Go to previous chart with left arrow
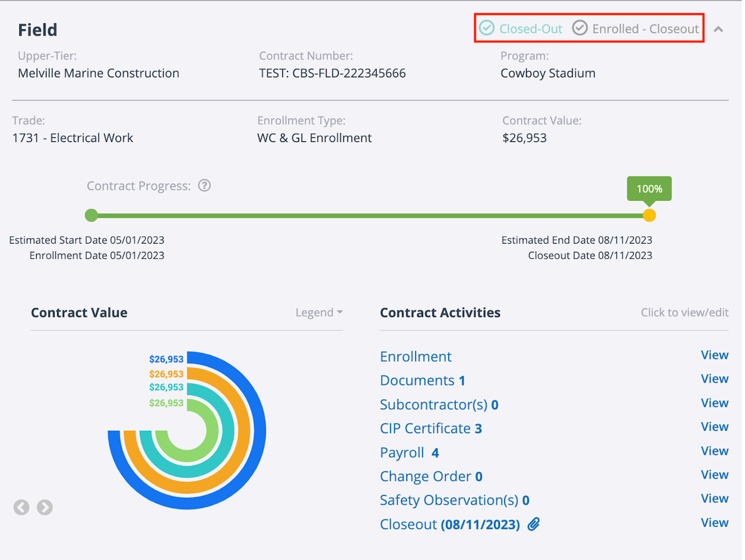Viewport: 745px width, 560px height. tap(22, 508)
